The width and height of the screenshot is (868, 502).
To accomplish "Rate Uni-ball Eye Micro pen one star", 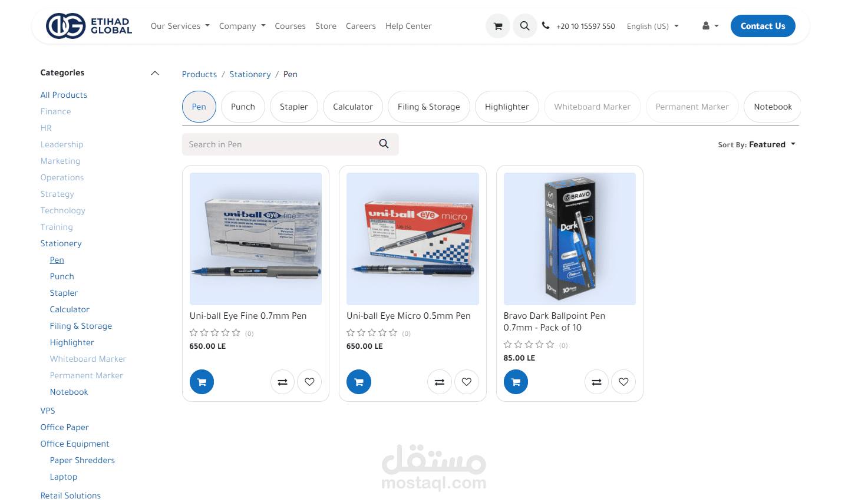I will click(351, 333).
